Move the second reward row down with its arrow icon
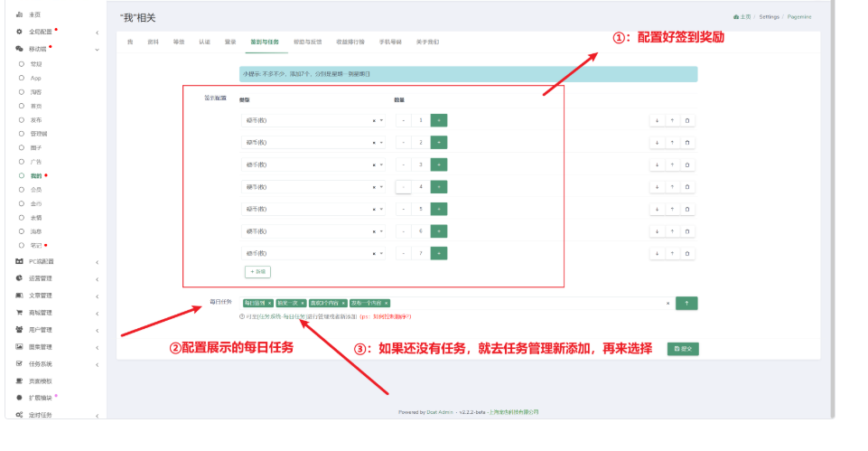The image size is (868, 451). [x=657, y=143]
